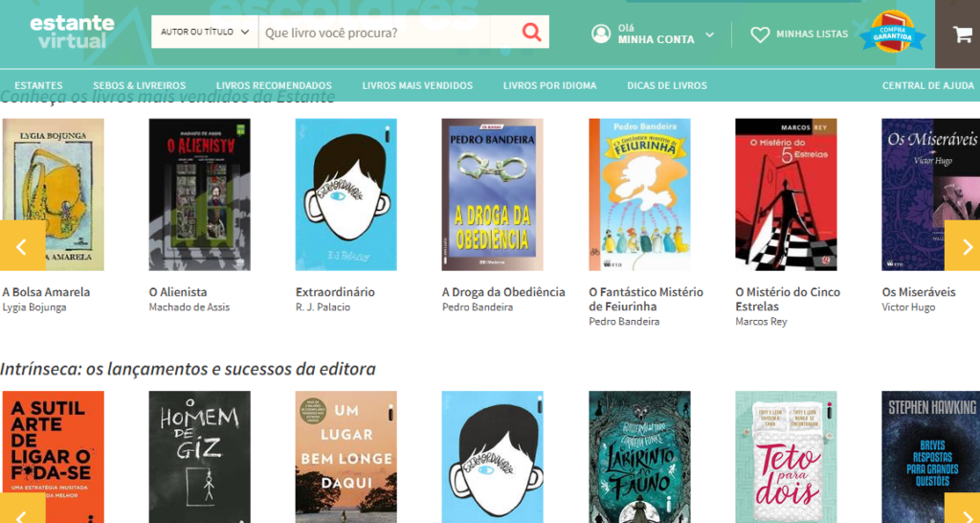Screen dimensions: 980x523
Task: Open Sebos & Livreiros menu item
Action: point(139,85)
